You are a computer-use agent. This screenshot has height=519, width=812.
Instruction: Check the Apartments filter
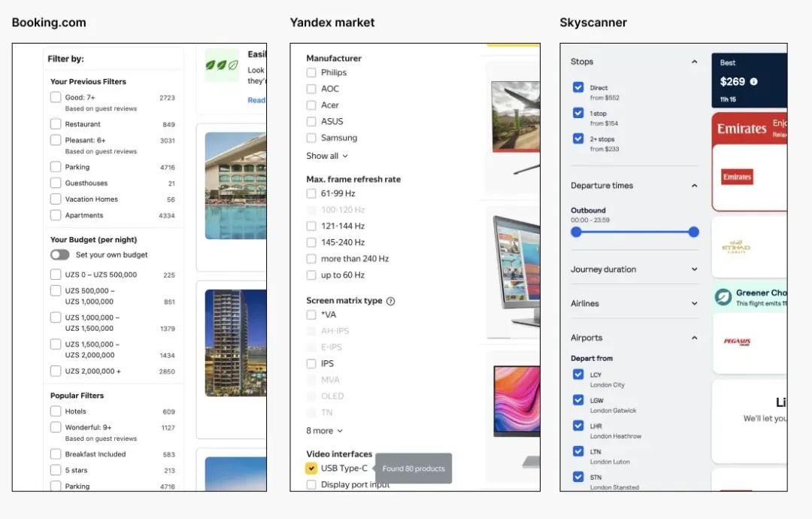pyautogui.click(x=56, y=215)
